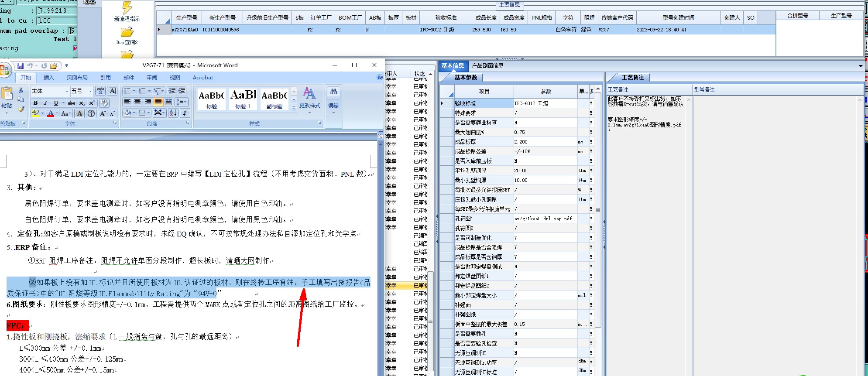
Task: Switch to 产品剖面信息 tab in ERP
Action: pos(487,65)
